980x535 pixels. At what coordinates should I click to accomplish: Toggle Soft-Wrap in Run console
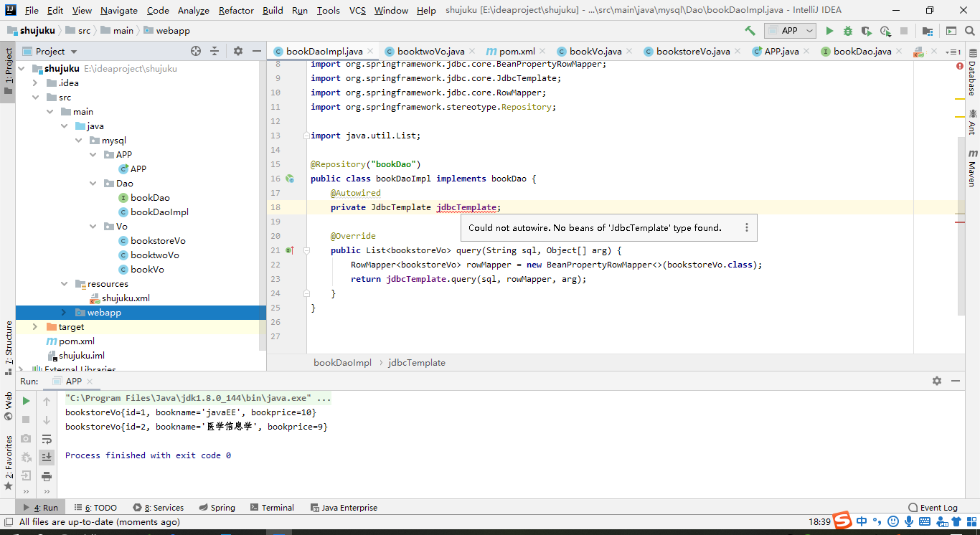[47, 438]
